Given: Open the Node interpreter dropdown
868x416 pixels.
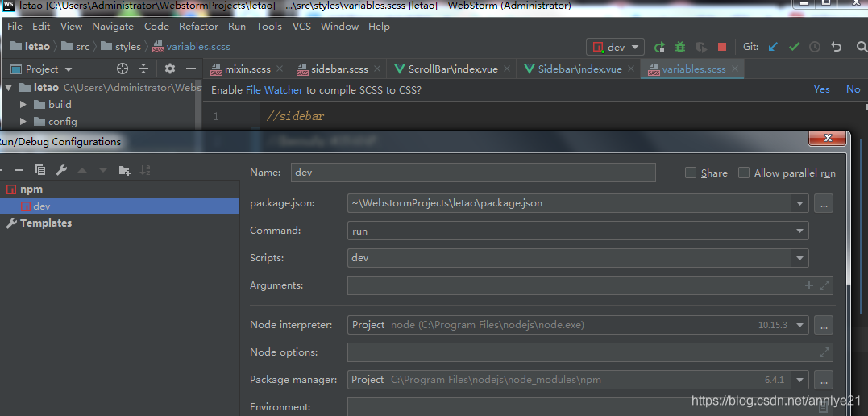Looking at the screenshot, I should [800, 325].
